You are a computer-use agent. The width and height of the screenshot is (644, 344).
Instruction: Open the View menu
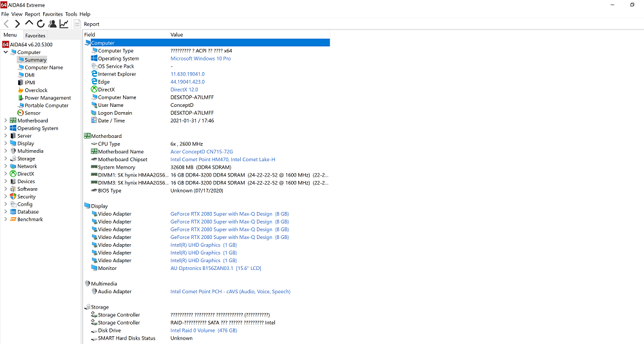(17, 14)
